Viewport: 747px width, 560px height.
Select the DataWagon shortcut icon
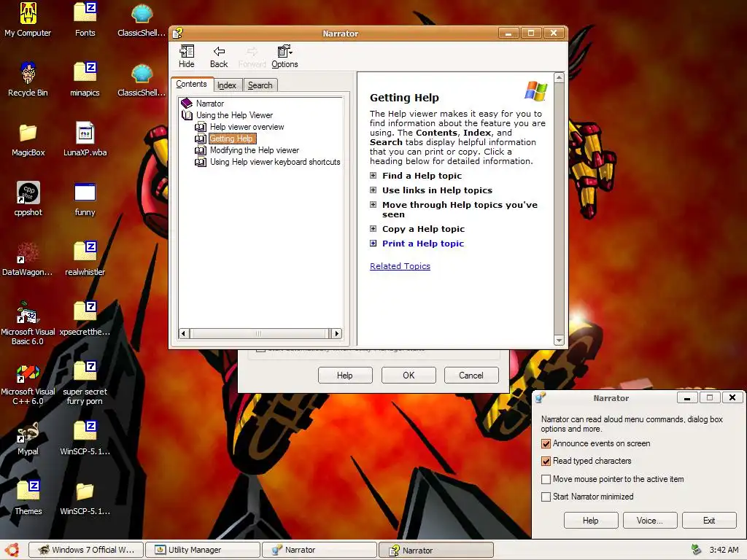pyautogui.click(x=28, y=259)
